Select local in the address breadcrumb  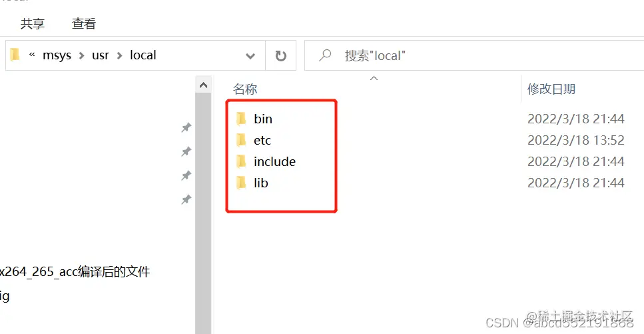[x=143, y=55]
